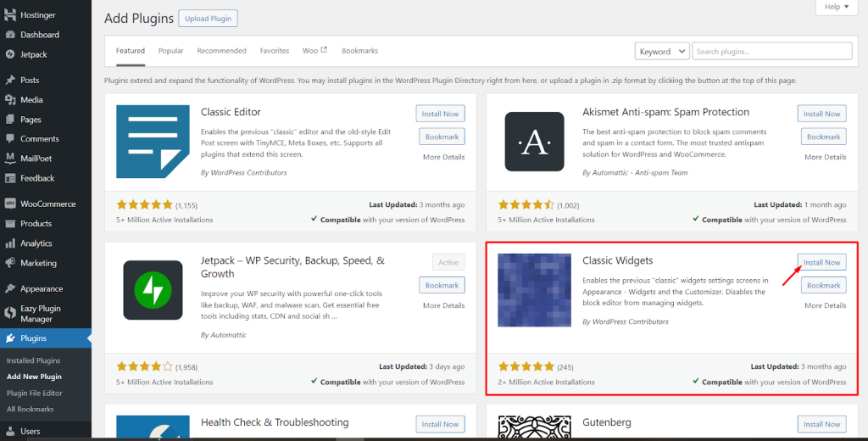Install the Gutenberg plugin
The image size is (868, 441).
click(x=821, y=424)
